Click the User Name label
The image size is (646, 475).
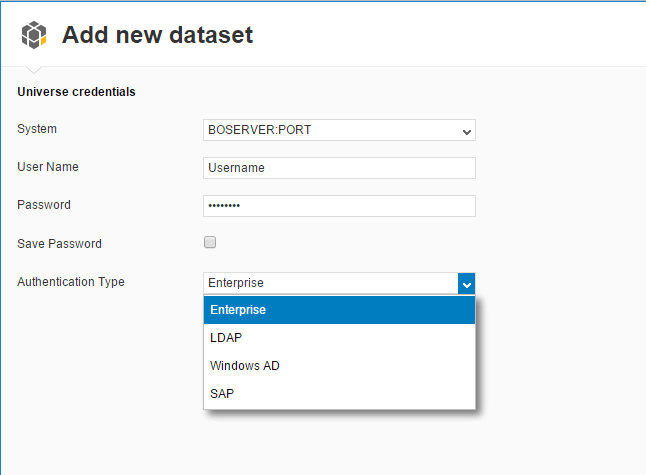[48, 167]
